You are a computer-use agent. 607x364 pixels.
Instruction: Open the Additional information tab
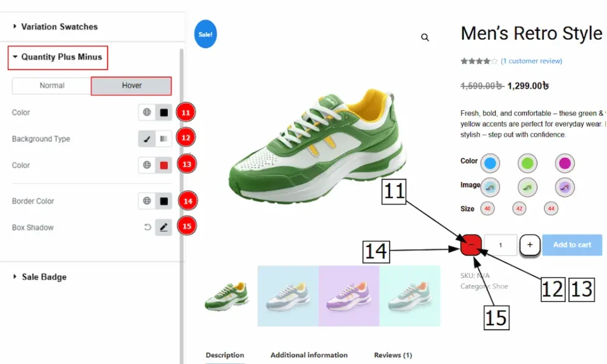click(x=309, y=355)
